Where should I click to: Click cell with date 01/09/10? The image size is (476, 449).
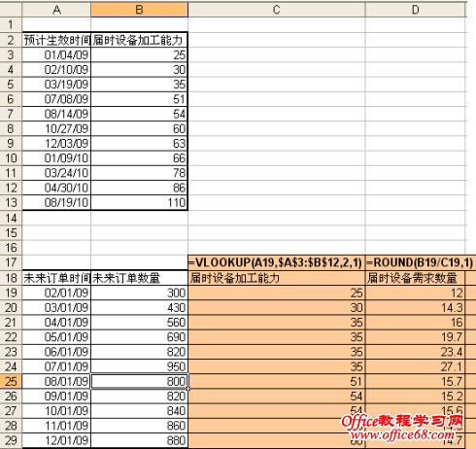[x=56, y=158]
